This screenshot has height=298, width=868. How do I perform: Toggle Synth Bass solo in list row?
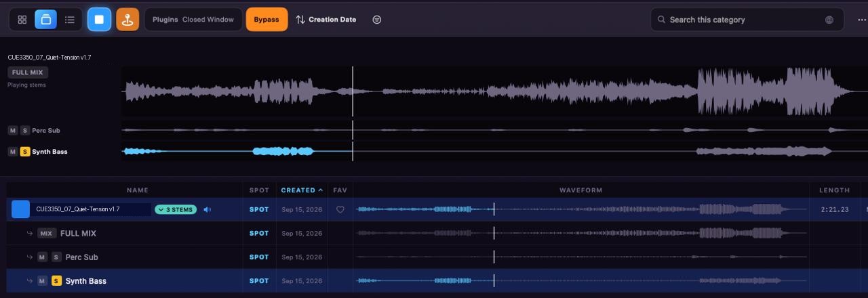coord(57,280)
